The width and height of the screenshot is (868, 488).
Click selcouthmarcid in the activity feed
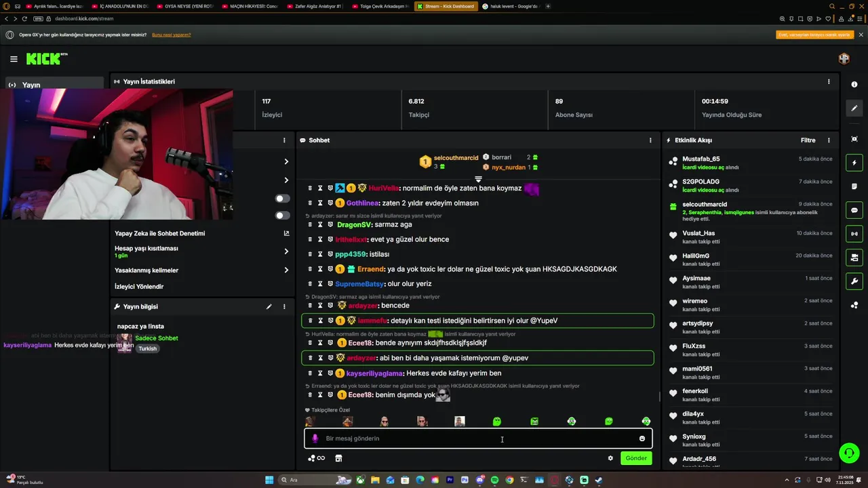(x=705, y=204)
